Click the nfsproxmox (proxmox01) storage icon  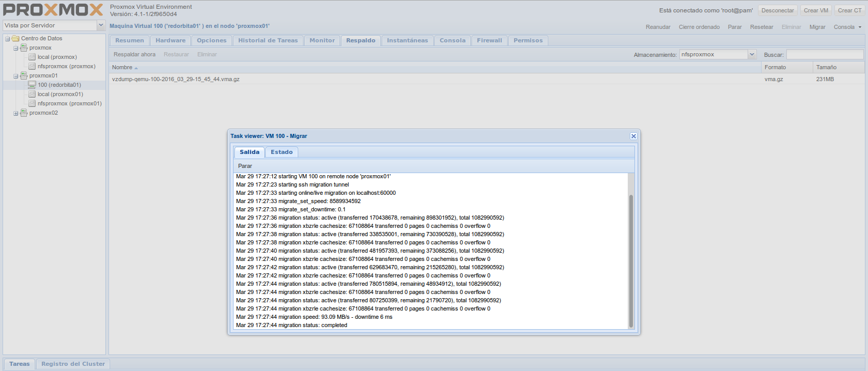32,103
